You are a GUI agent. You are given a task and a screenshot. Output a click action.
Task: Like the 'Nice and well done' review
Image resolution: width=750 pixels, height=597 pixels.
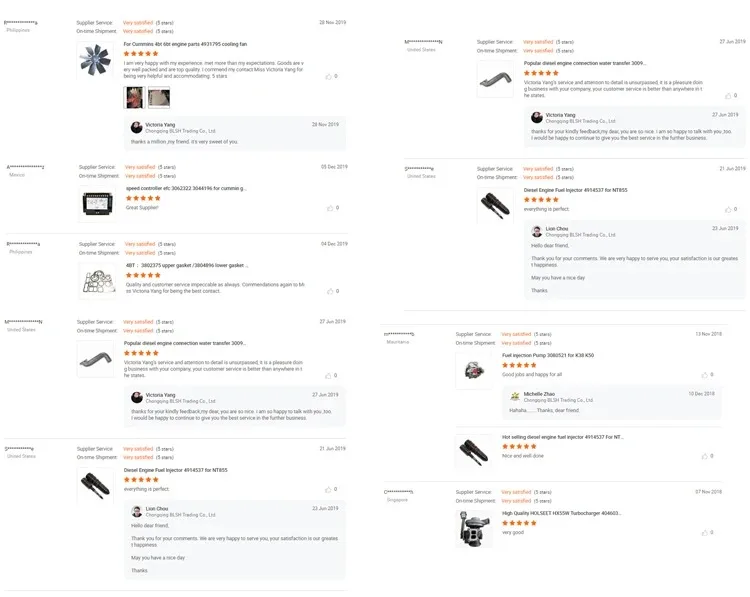point(707,455)
